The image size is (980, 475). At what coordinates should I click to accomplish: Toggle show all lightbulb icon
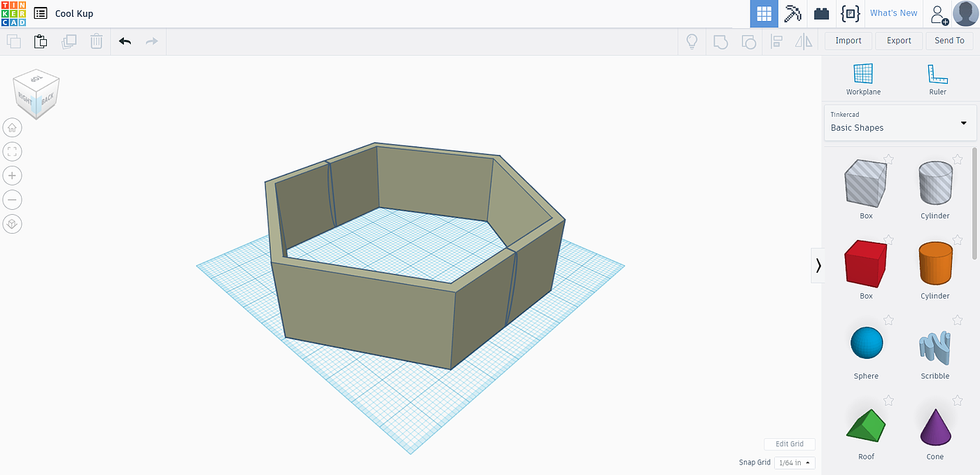(x=692, y=41)
